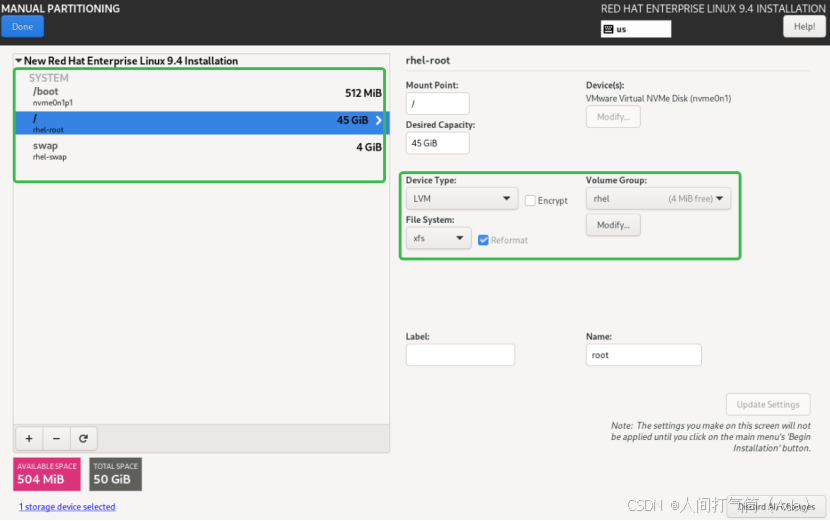
Task: Select the /boot partition entry
Action: [x=200, y=96]
